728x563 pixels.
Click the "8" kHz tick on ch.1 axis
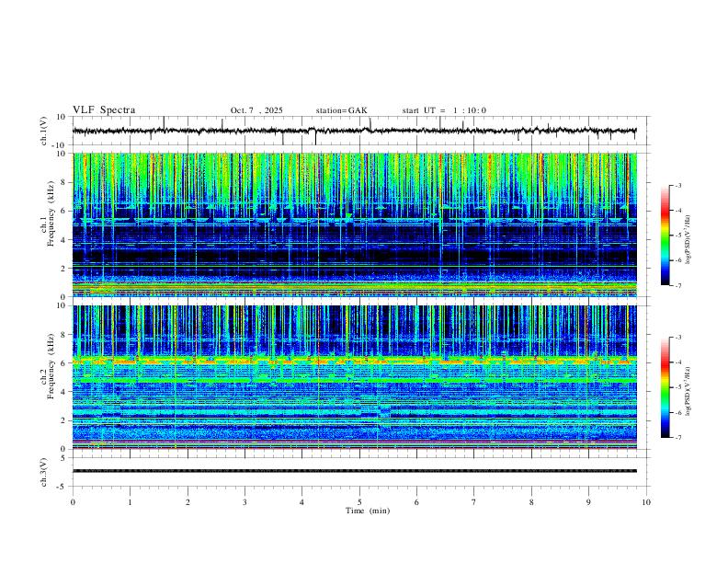pos(64,182)
